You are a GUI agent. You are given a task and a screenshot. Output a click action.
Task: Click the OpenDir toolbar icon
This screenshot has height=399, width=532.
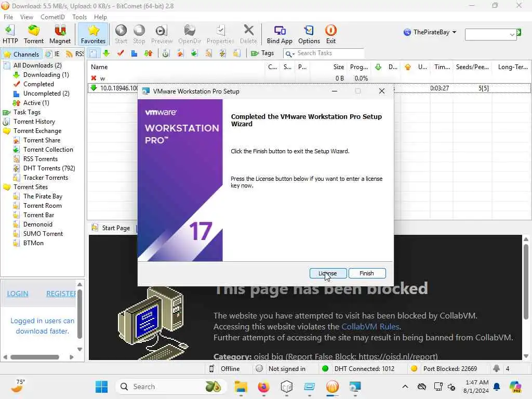[x=189, y=34]
